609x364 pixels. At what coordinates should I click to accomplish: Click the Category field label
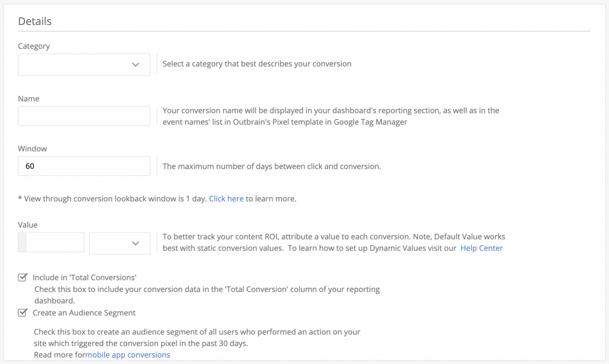[x=34, y=46]
